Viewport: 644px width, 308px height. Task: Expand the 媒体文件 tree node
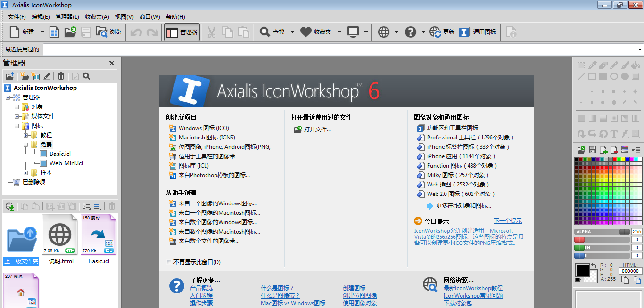(17, 116)
